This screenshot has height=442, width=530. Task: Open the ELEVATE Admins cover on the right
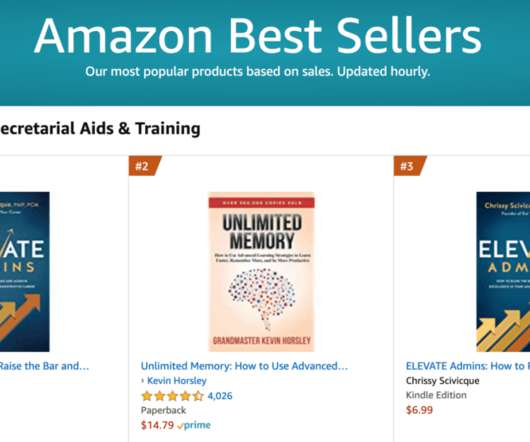pos(503,272)
